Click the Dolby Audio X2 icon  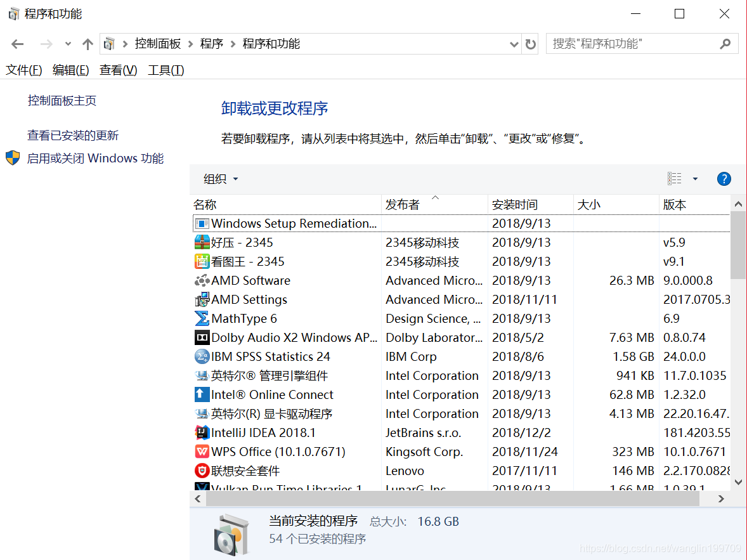202,337
